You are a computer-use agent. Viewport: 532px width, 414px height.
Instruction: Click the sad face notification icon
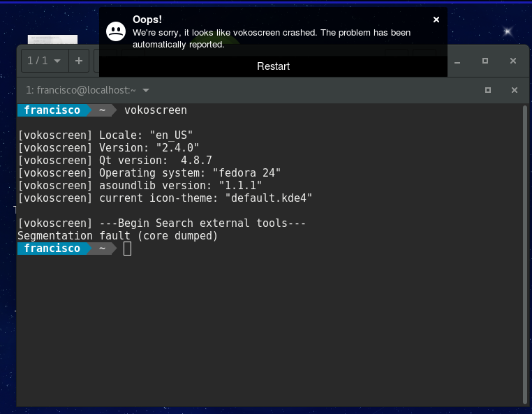point(116,31)
